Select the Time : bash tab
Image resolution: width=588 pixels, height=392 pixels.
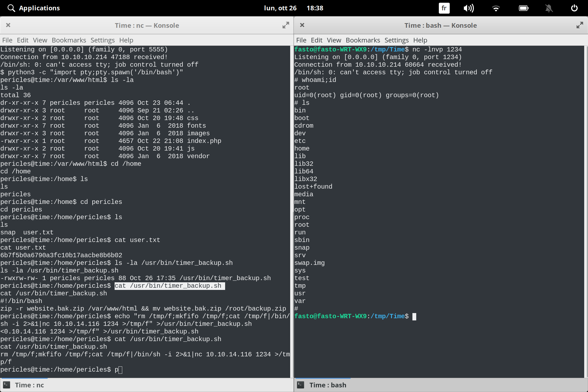[327, 385]
